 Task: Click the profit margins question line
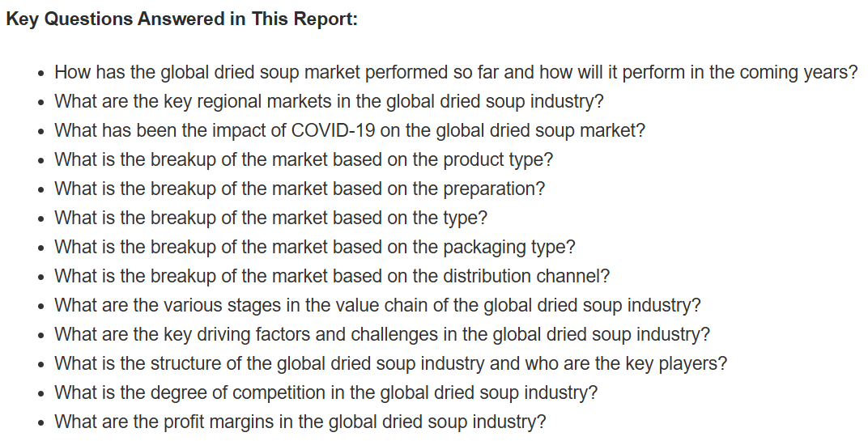click(x=300, y=422)
